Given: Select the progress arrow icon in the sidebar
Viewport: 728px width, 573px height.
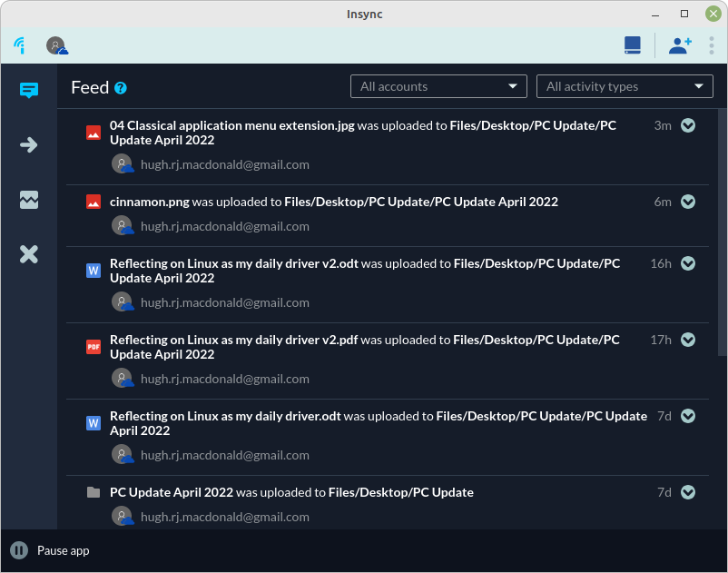Looking at the screenshot, I should pos(28,144).
